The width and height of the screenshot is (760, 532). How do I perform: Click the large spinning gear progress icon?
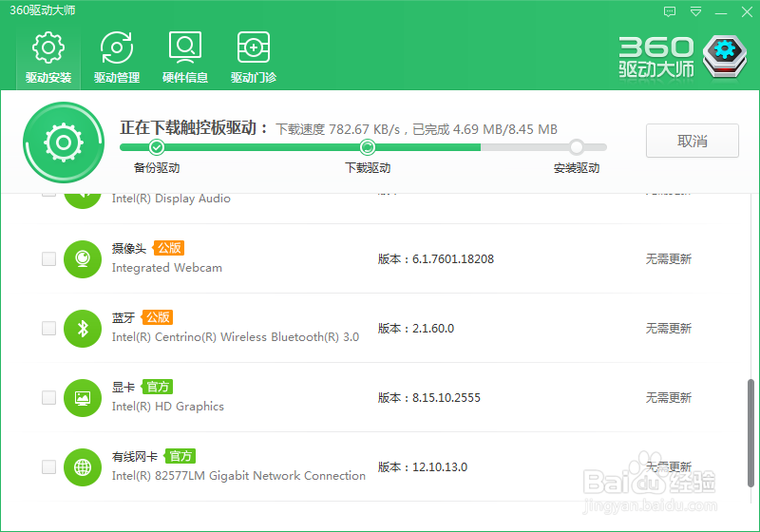[x=64, y=142]
